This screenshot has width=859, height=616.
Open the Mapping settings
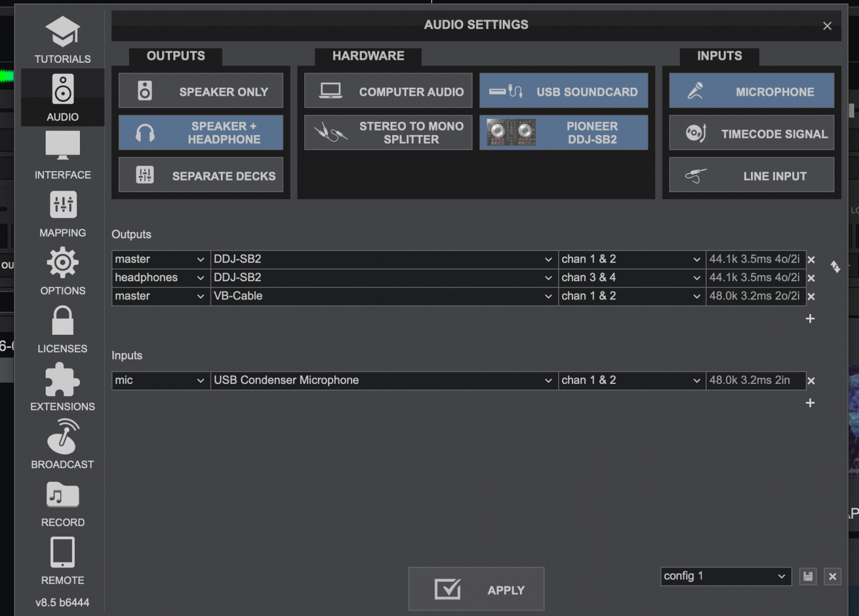tap(63, 214)
